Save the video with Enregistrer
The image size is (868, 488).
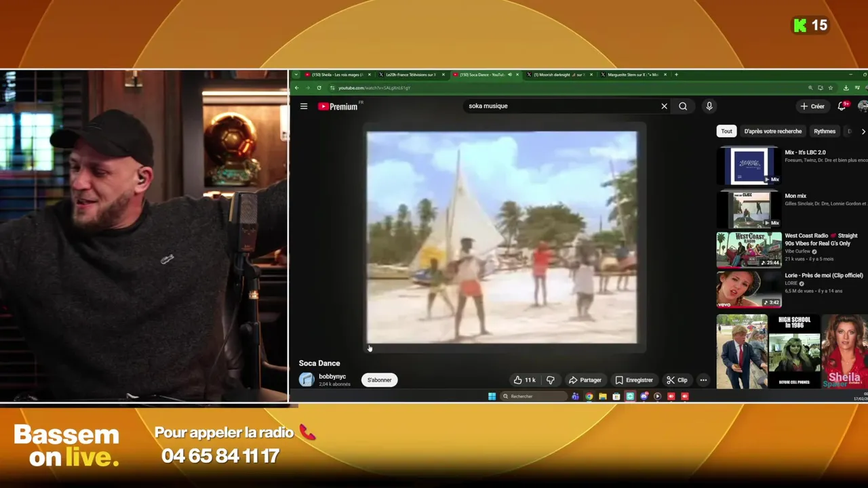(x=634, y=380)
